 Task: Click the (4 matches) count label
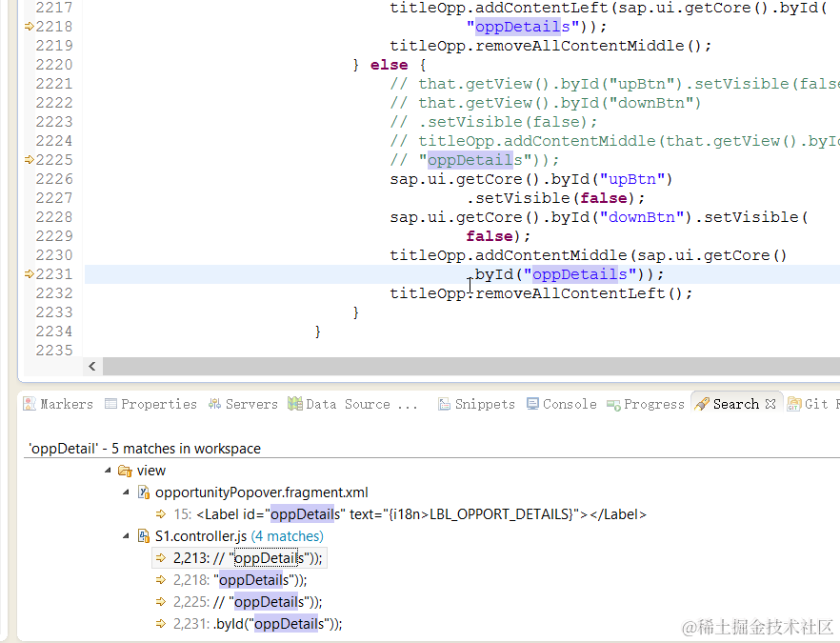tap(288, 536)
